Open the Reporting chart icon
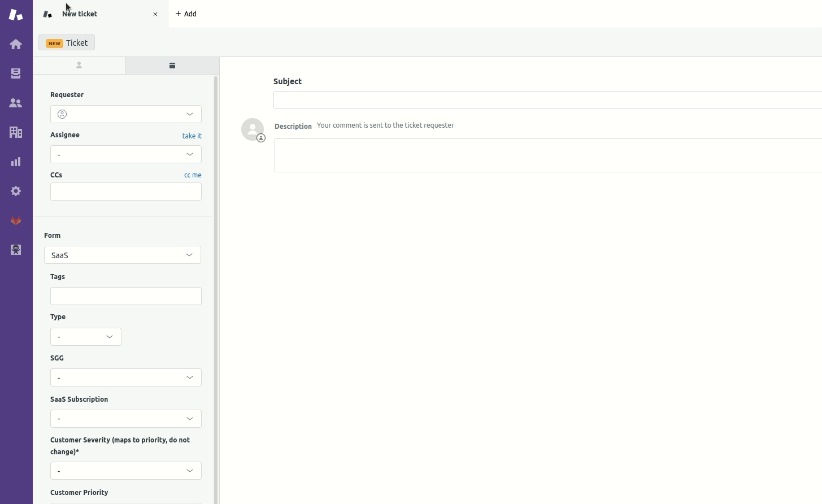The height and width of the screenshot is (504, 822). click(16, 162)
